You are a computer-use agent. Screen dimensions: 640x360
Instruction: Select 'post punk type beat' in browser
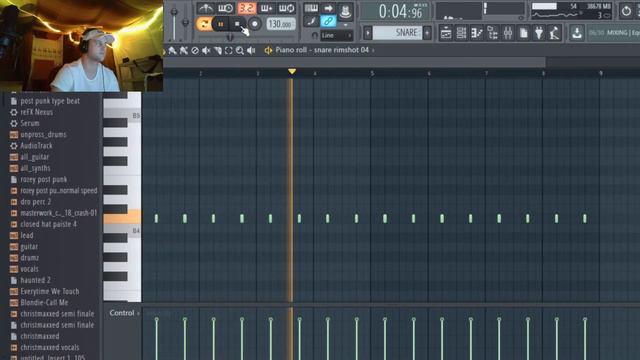pyautogui.click(x=50, y=101)
